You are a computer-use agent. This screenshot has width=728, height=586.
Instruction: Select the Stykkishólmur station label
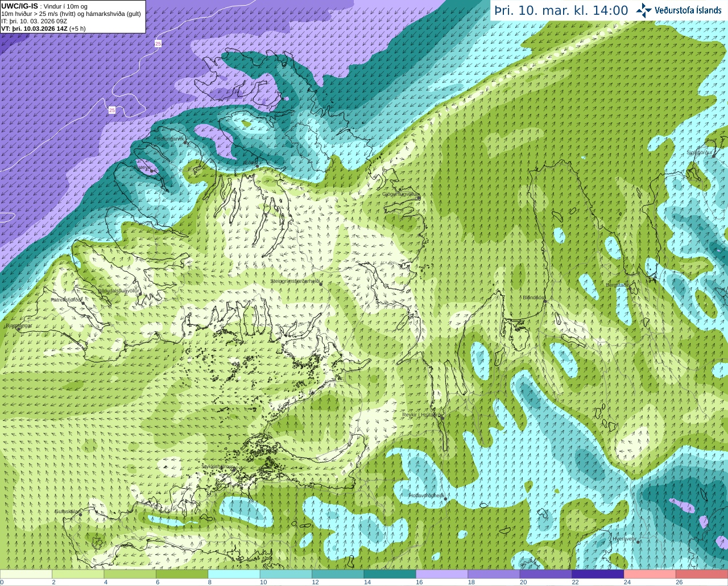click(x=218, y=467)
